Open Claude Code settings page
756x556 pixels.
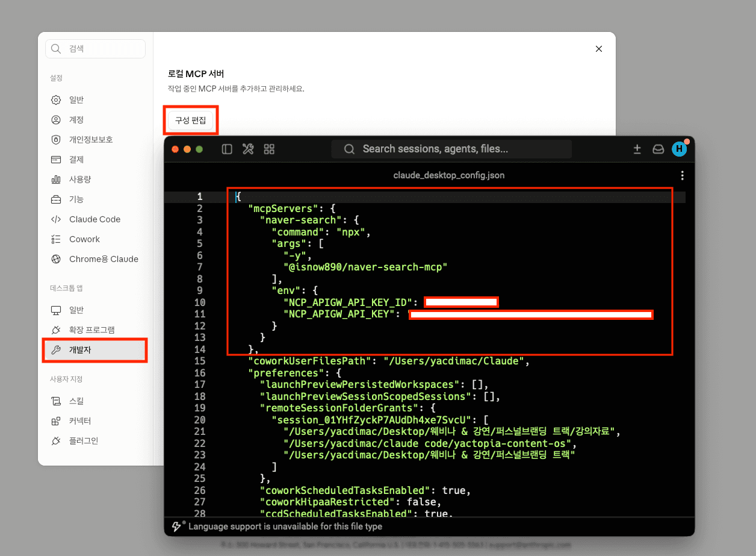[x=95, y=219]
